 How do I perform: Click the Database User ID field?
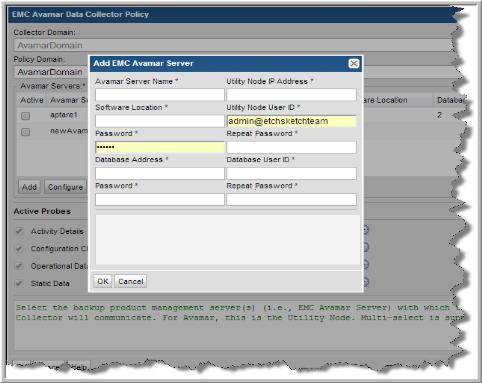pos(291,173)
